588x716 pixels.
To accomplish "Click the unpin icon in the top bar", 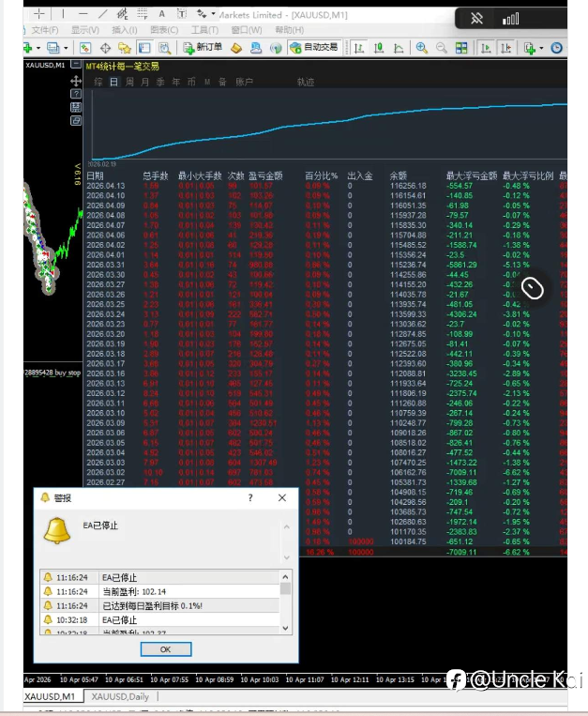I will click(476, 19).
